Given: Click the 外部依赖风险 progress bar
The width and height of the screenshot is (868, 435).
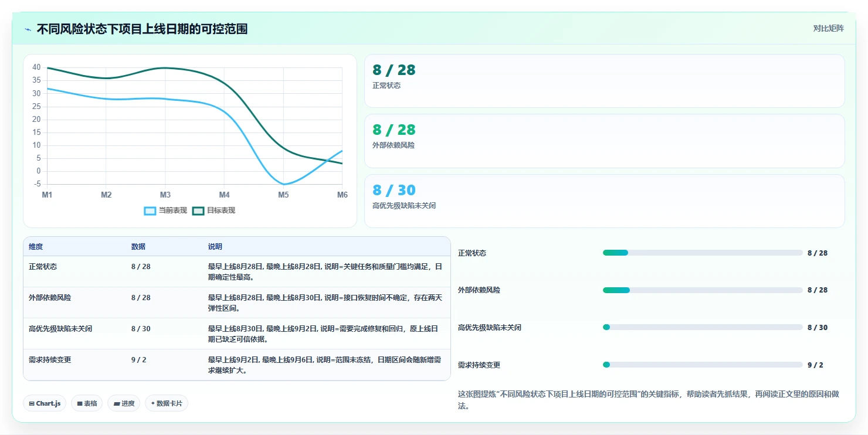Looking at the screenshot, I should pos(703,290).
